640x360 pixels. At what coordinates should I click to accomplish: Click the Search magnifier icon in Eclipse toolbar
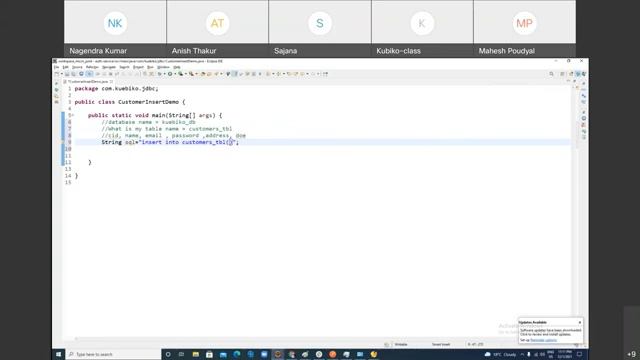551,74
